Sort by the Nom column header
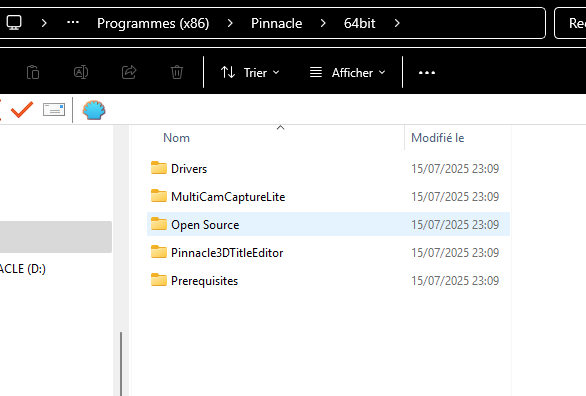The height and width of the screenshot is (396, 586). point(176,138)
